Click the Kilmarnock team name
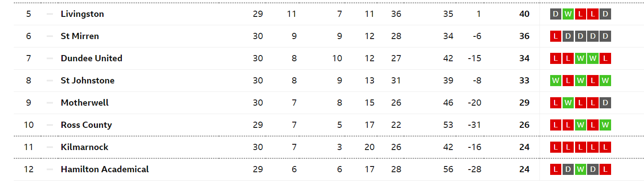This screenshot has height=186, width=644. coord(85,147)
